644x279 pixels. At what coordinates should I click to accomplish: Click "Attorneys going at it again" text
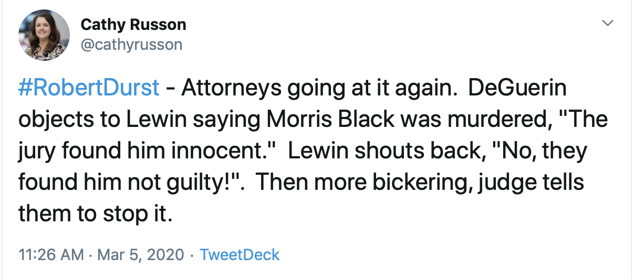pyautogui.click(x=317, y=88)
